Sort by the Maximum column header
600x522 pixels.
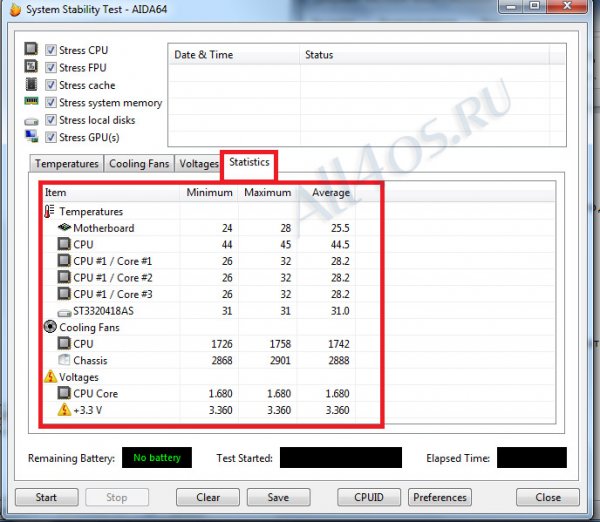tap(267, 192)
